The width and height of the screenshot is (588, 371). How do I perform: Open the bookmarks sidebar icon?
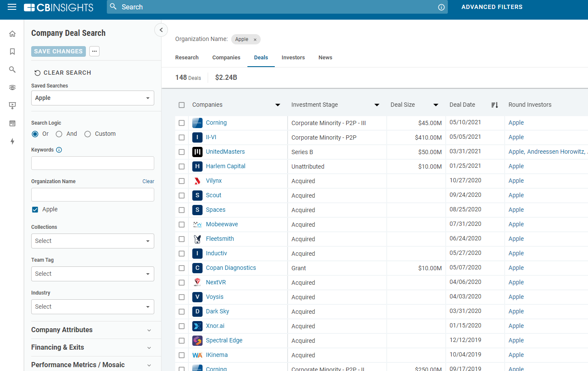tap(12, 52)
